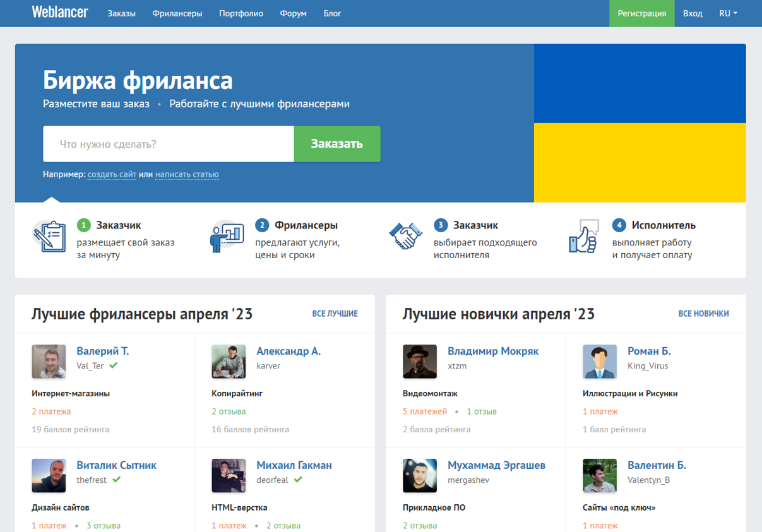Open Мухаммад Эргашев profile name link
762x532 pixels.
pos(496,465)
